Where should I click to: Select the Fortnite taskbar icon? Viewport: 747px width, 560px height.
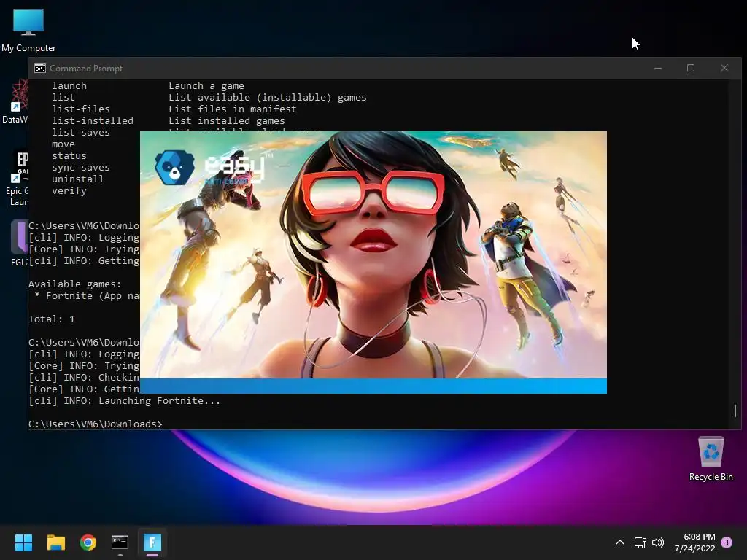pyautogui.click(x=152, y=542)
